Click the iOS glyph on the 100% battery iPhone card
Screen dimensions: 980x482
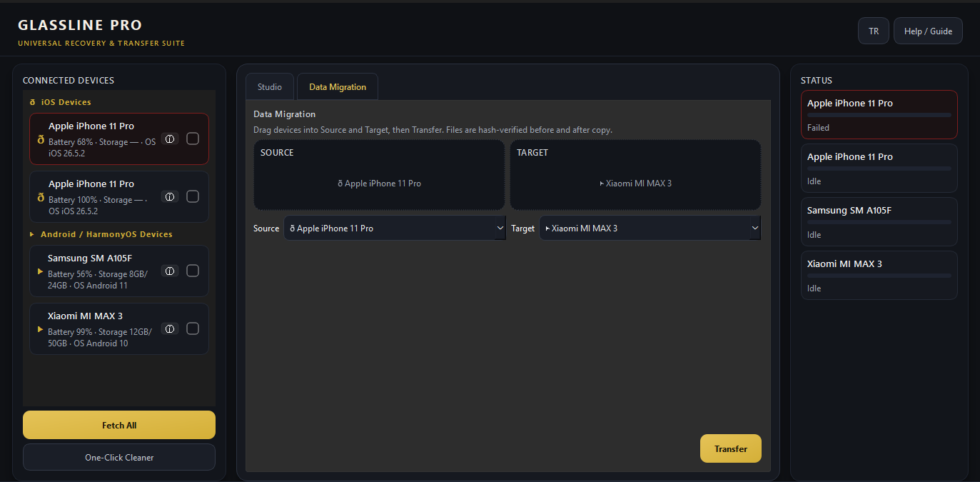pos(41,197)
